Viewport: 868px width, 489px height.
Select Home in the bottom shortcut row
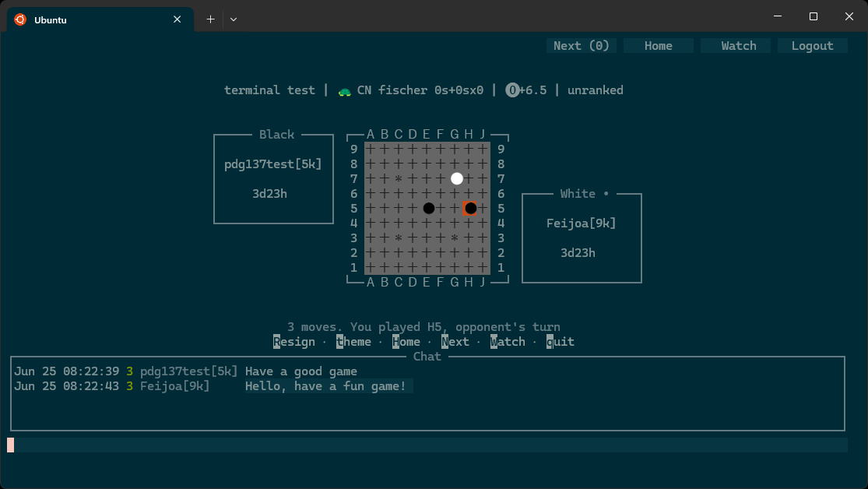point(406,342)
